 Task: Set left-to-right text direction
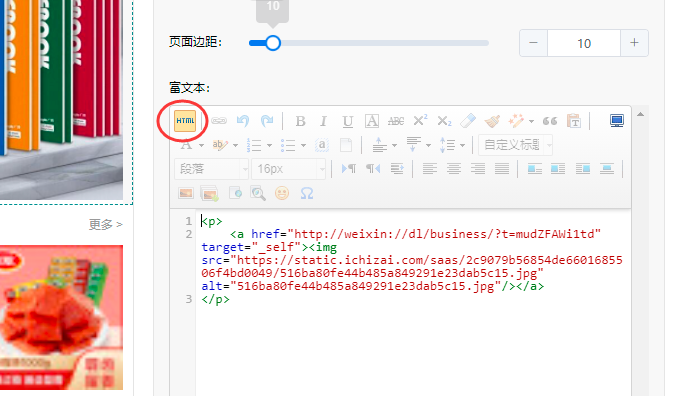click(x=349, y=169)
